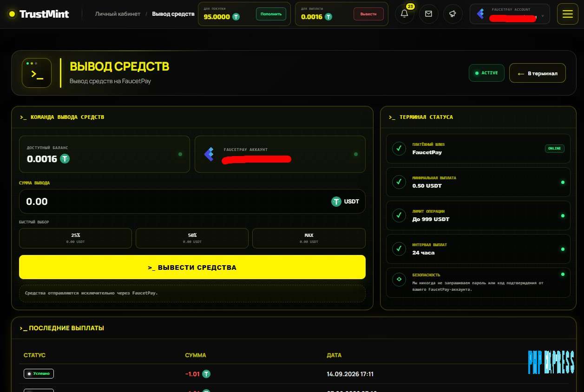The image size is (584, 392).
Task: Click the 24 часа interval value
Action: point(424,253)
